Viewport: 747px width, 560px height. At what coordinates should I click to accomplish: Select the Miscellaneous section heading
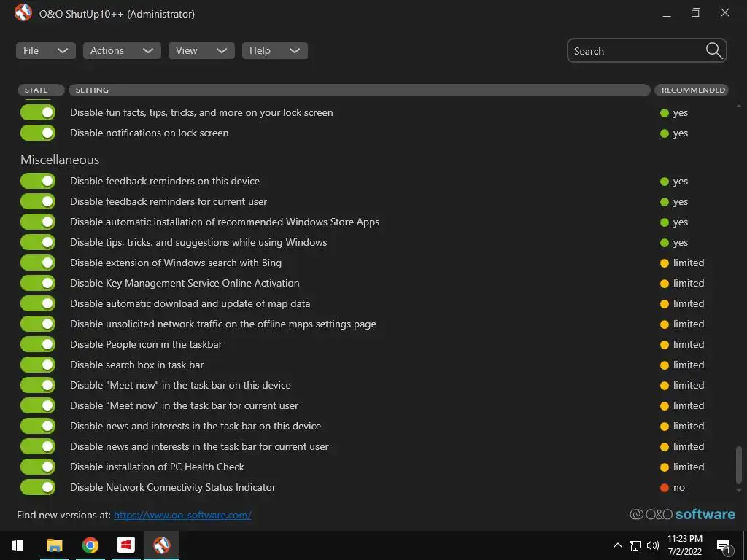click(60, 160)
